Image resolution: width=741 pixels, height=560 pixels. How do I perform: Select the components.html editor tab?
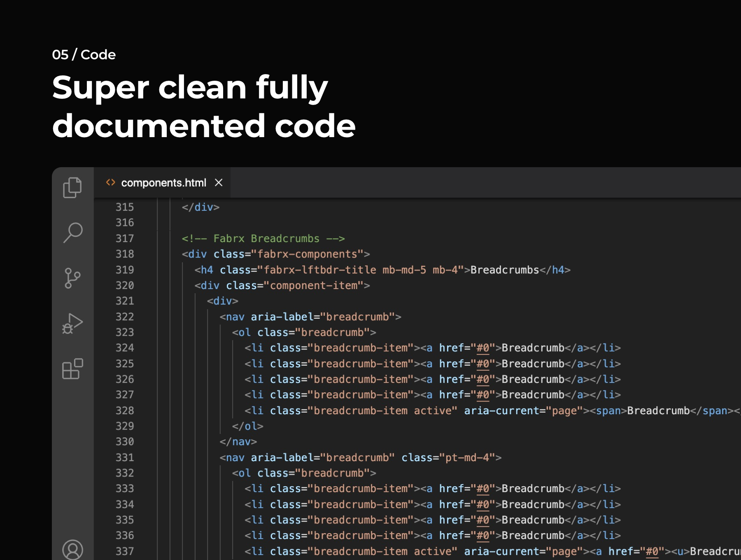[163, 183]
